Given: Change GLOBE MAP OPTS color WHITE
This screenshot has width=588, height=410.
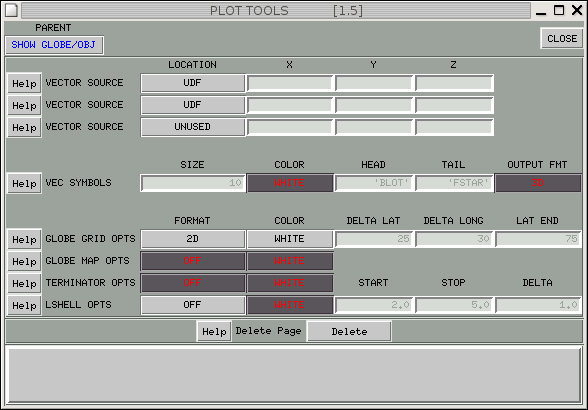Looking at the screenshot, I should (x=290, y=261).
